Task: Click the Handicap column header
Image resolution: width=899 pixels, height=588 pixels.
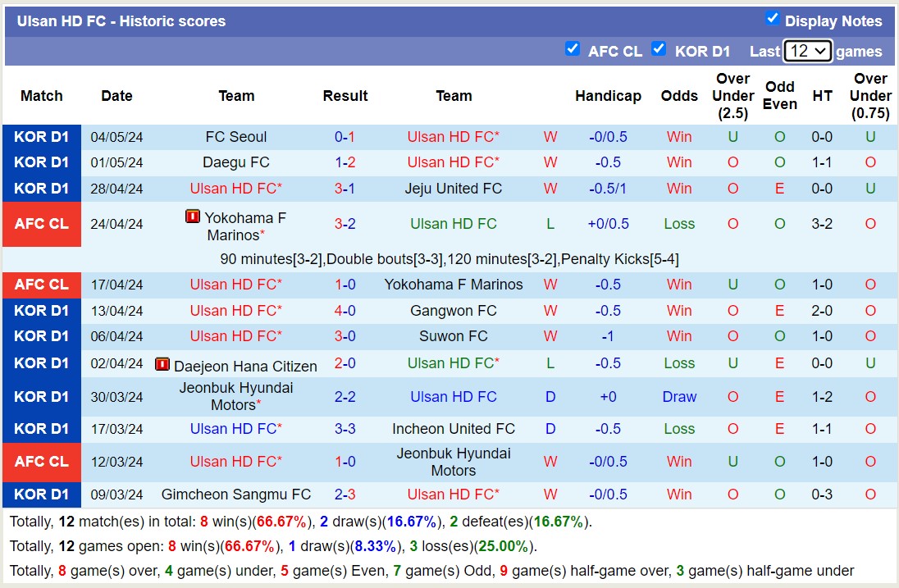Action: click(608, 96)
